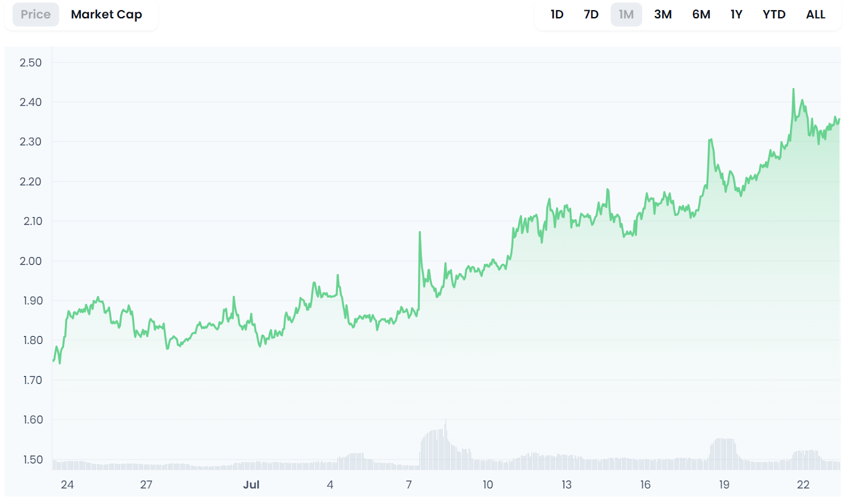Screen dimensions: 854x504
Task: Click the 1.80 price axis label
Action: tap(33, 340)
